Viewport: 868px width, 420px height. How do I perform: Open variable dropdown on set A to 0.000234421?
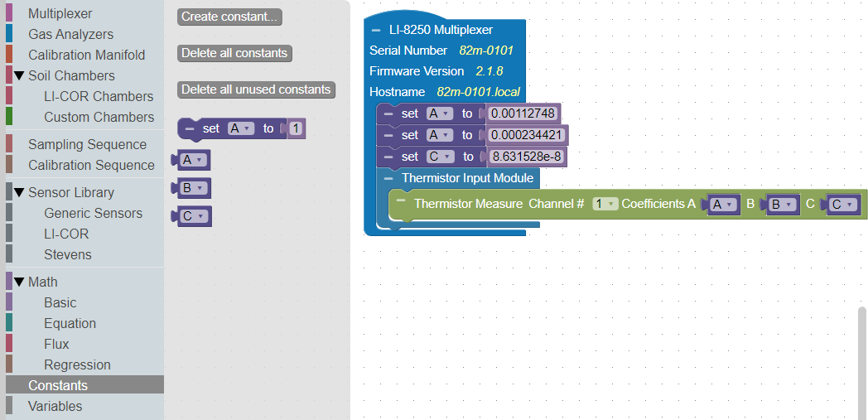(440, 135)
